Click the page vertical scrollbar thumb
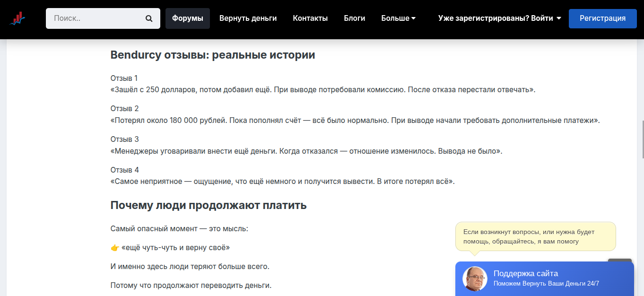The width and height of the screenshot is (644, 296). (x=642, y=139)
